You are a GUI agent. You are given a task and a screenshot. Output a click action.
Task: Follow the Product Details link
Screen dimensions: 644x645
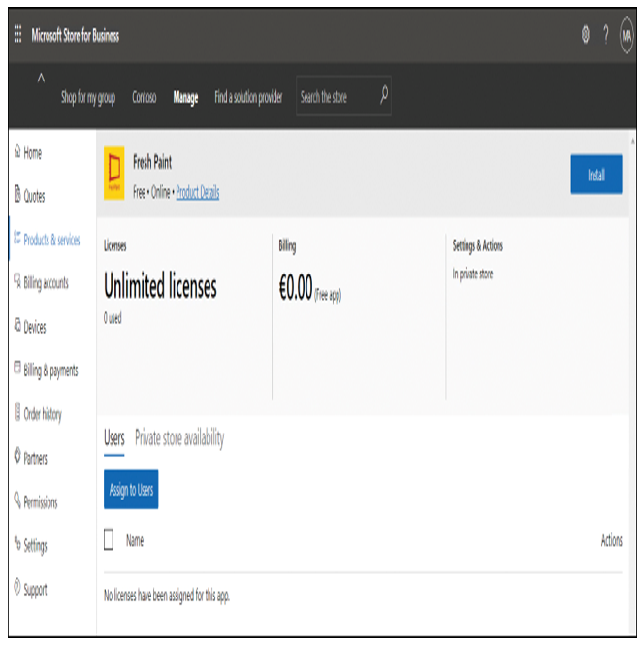(x=198, y=192)
